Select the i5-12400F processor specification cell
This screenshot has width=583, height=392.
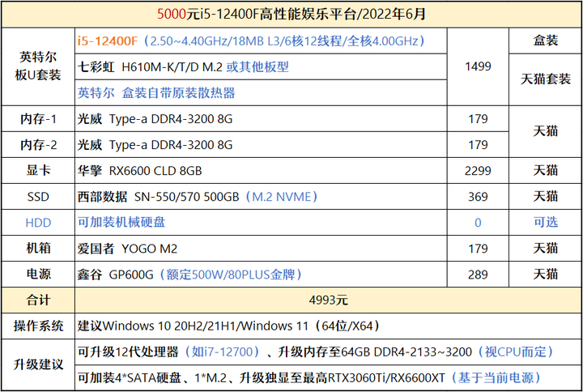click(x=261, y=41)
